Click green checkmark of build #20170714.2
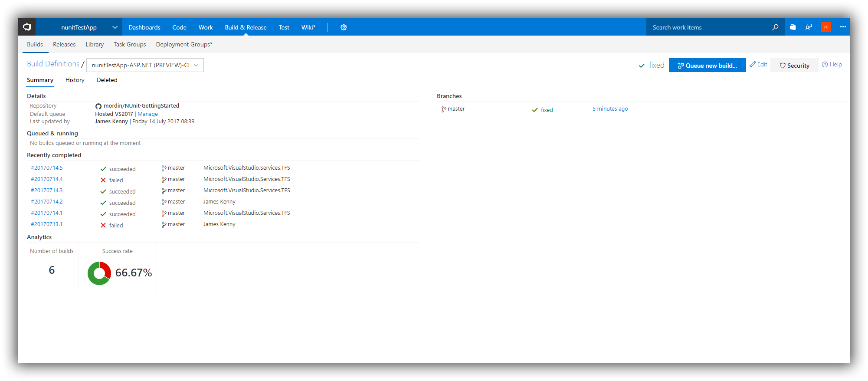Viewport: 868px width, 381px height. point(103,203)
